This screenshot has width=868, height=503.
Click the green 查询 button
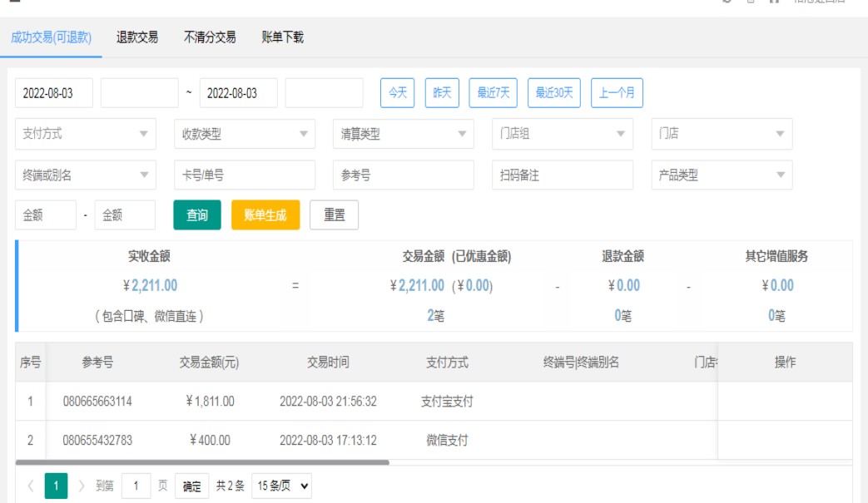[197, 215]
